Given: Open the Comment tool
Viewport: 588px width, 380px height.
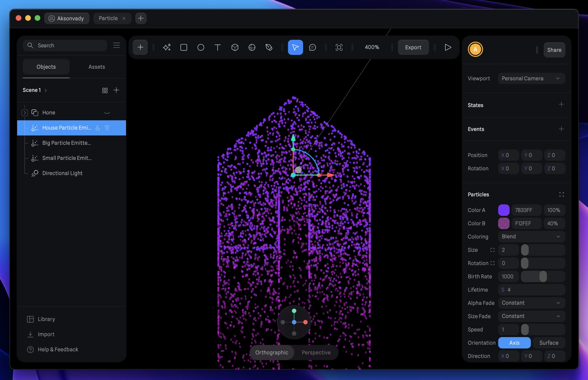Looking at the screenshot, I should [313, 47].
